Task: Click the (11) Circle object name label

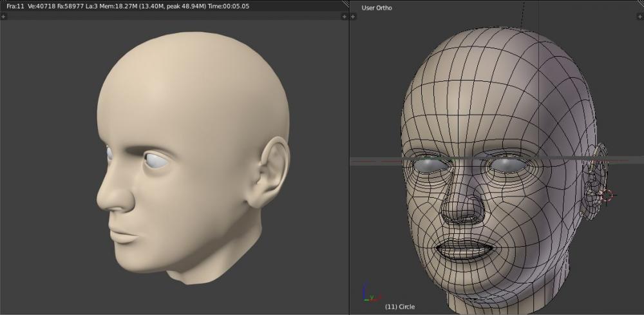Action: coord(399,307)
